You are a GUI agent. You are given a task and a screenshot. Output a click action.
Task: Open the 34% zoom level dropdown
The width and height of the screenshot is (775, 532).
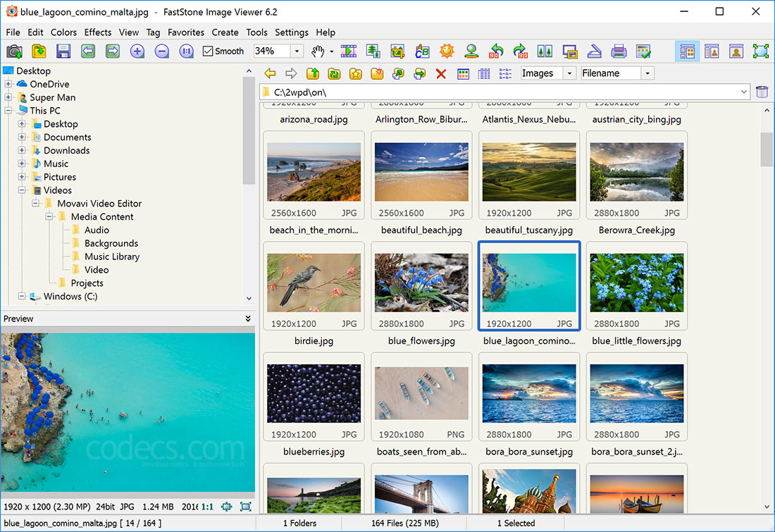pyautogui.click(x=297, y=51)
